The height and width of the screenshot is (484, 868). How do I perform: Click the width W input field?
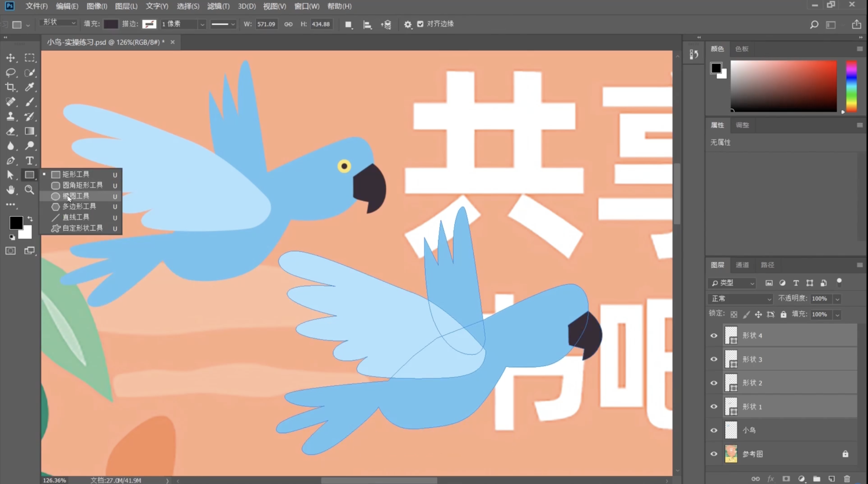[x=266, y=24]
